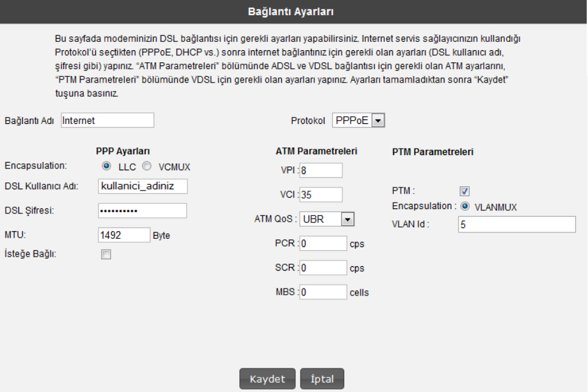
Task: Focus the PCR input field
Action: click(x=323, y=243)
